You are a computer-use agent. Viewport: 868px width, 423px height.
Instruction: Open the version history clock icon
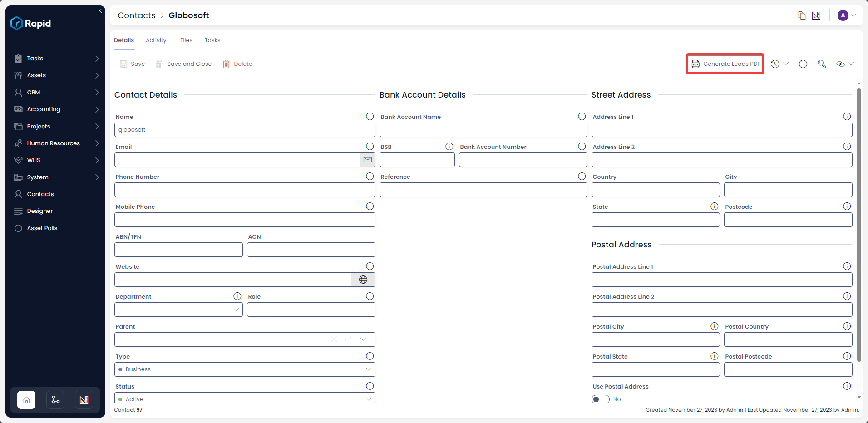click(775, 64)
